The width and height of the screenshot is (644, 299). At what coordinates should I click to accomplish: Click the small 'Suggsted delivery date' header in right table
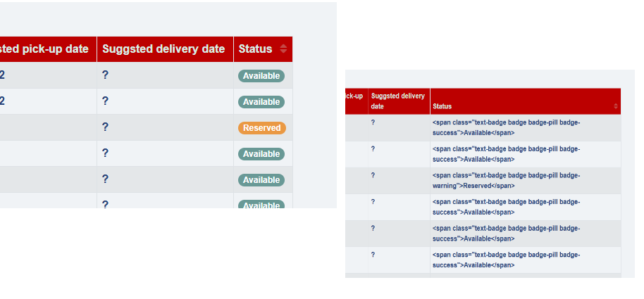pyautogui.click(x=397, y=101)
